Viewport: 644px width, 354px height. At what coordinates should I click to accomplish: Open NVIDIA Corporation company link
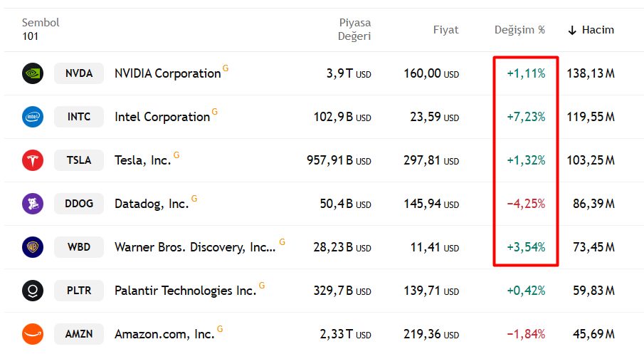point(167,73)
